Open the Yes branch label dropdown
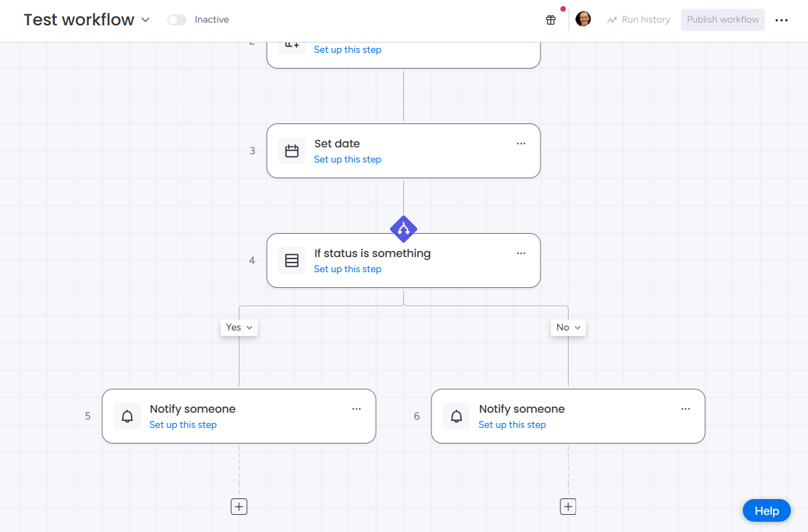Screen dimensions: 808x532 pyautogui.click(x=239, y=327)
